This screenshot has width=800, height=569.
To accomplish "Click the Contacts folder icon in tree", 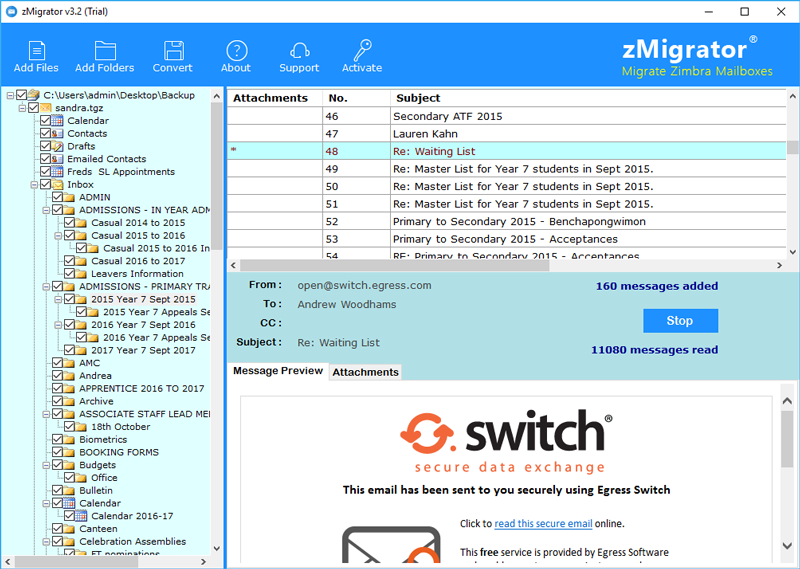I will coord(58,133).
